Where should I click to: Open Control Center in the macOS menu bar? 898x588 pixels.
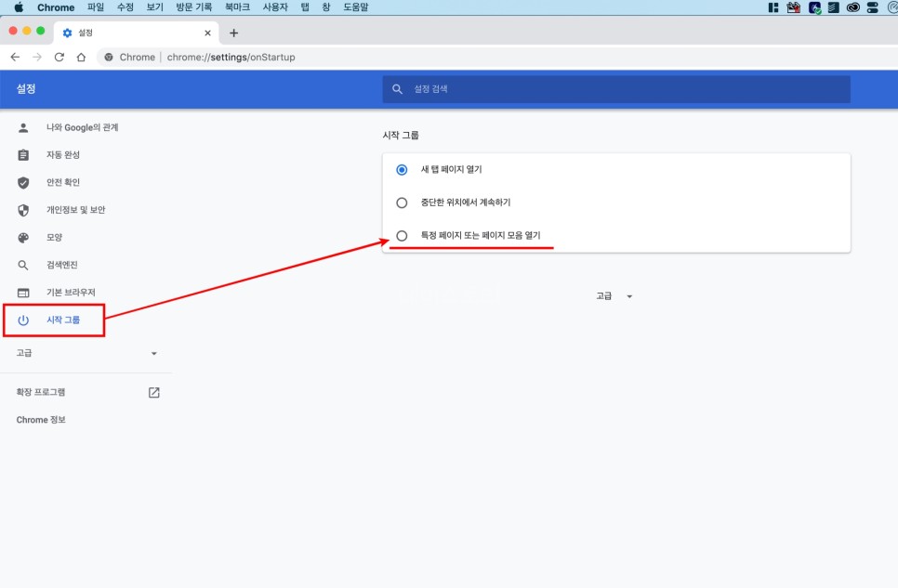872,7
